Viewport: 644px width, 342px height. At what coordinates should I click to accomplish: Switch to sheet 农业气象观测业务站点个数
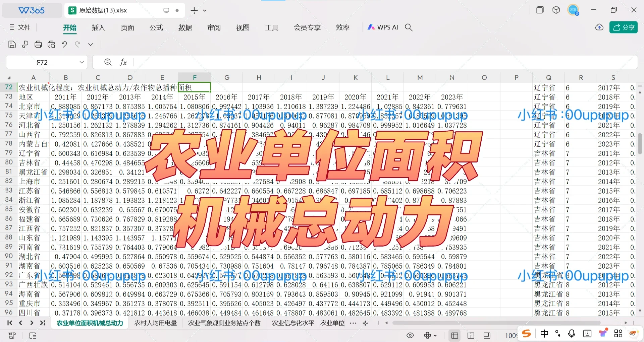tap(224, 323)
